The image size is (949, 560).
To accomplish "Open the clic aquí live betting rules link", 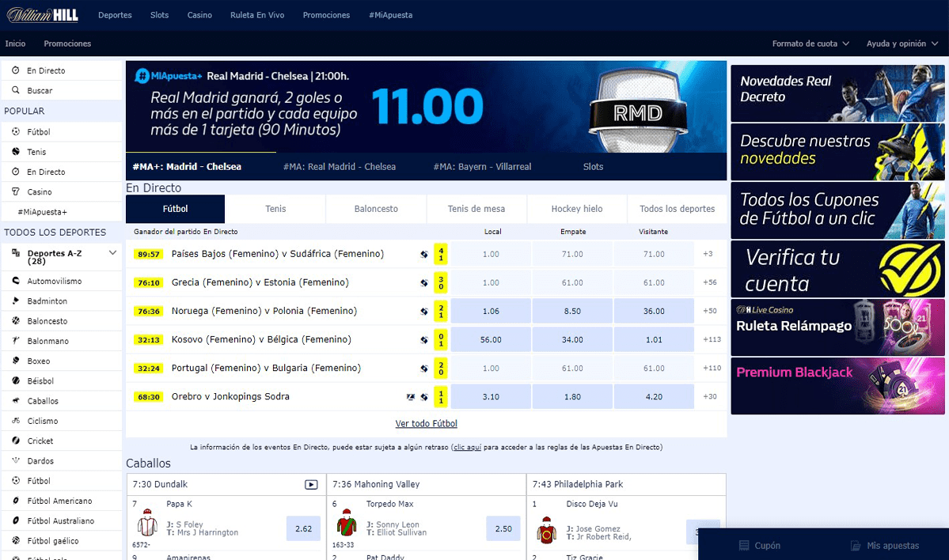I will click(467, 447).
